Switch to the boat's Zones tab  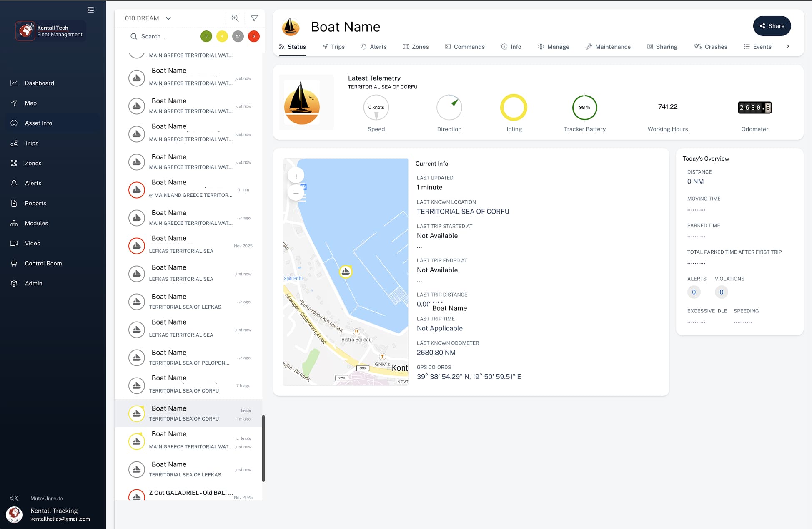pos(416,47)
